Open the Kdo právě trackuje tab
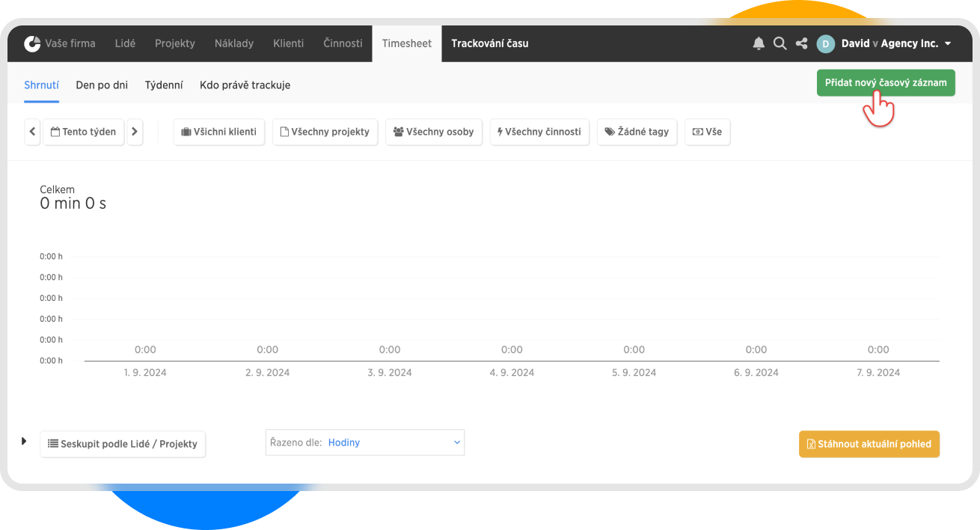The width and height of the screenshot is (980, 530). (x=245, y=85)
